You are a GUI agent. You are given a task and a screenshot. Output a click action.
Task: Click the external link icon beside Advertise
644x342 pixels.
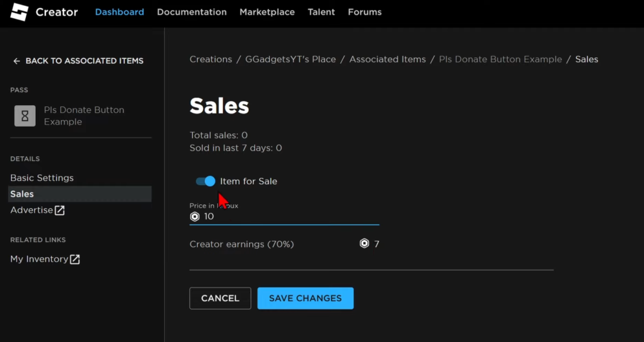[60, 210]
